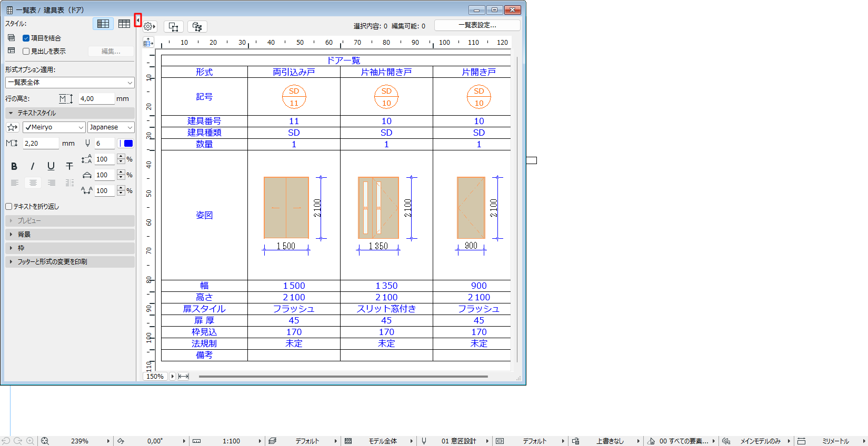Image resolution: width=868 pixels, height=446 pixels.
Task: Click the 編集... button
Action: point(111,51)
